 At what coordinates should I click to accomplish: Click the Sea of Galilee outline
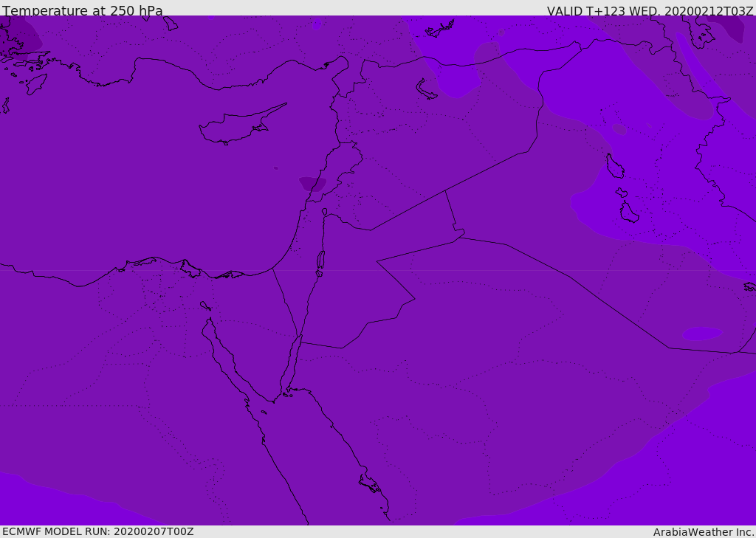tap(324, 212)
